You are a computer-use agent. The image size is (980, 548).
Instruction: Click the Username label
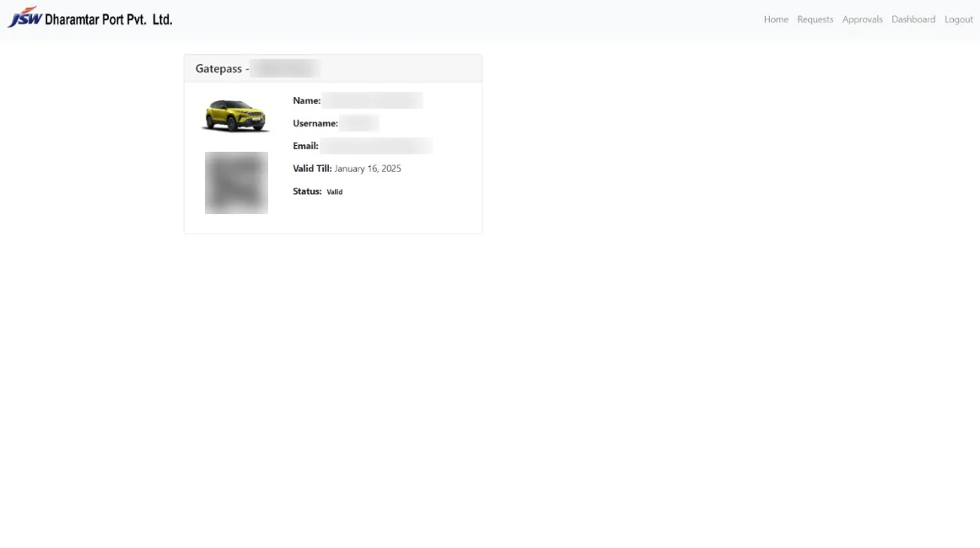315,123
